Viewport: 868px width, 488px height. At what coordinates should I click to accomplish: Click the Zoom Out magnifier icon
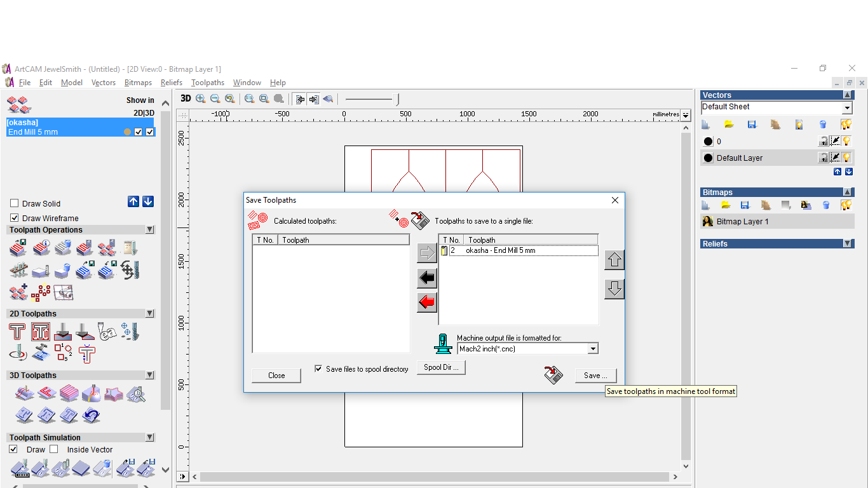pyautogui.click(x=215, y=98)
